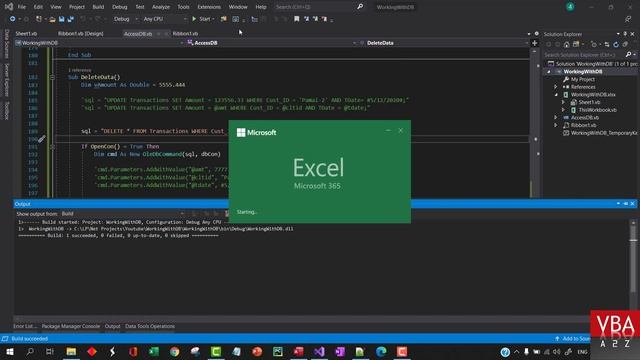Click the Sync with Active Document icon
This screenshot has height=360, width=640.
pos(607,44)
